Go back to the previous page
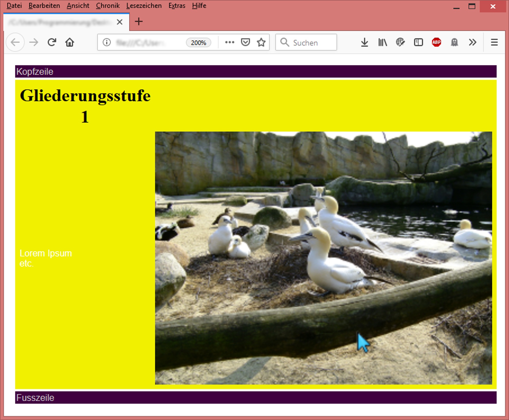The height and width of the screenshot is (420, 509). pos(15,42)
